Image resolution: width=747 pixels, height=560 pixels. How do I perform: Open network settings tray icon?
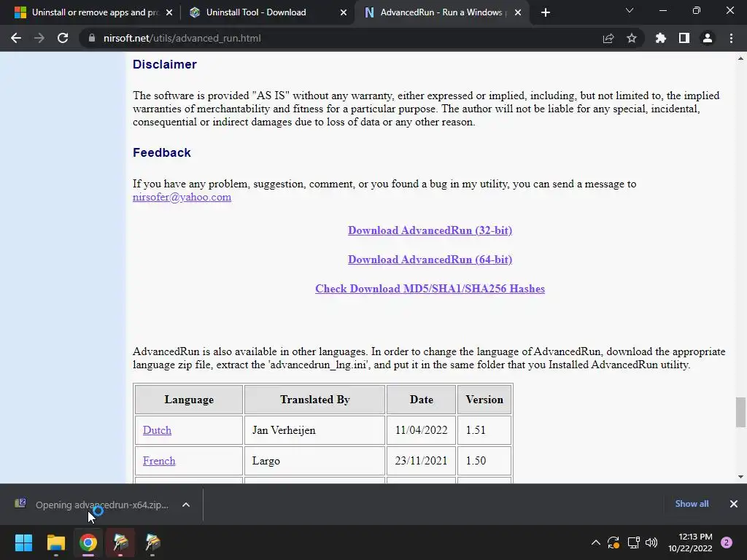point(633,542)
